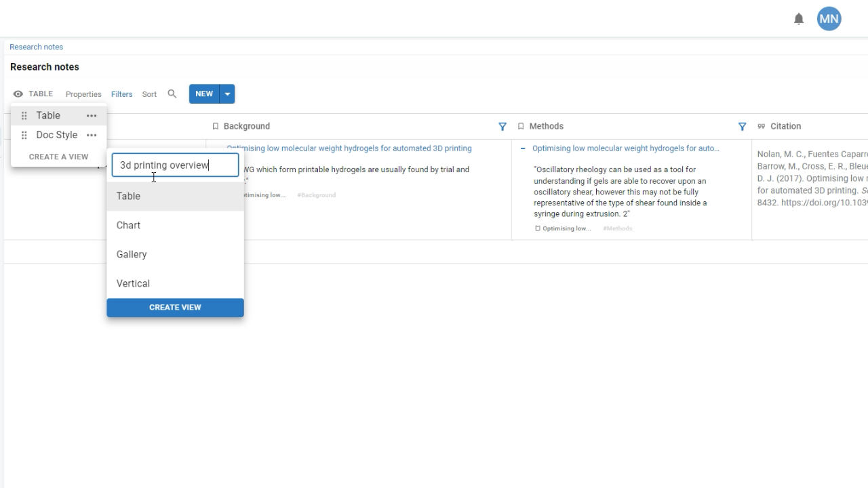Click CREATE A VIEW in the views panel
This screenshot has height=488, width=868.
pyautogui.click(x=58, y=157)
